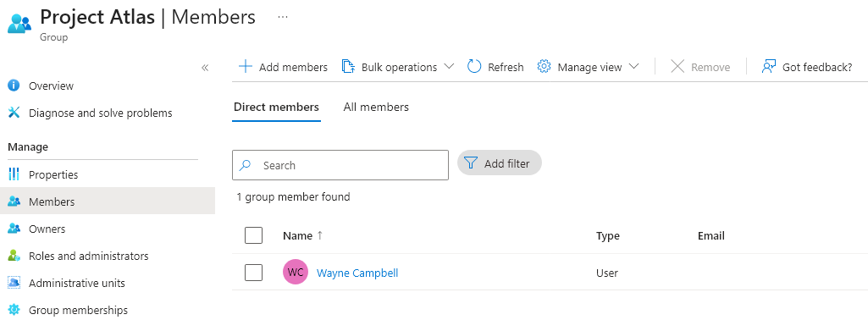Image resolution: width=868 pixels, height=320 pixels.
Task: Open the ellipsis more options menu
Action: tap(283, 17)
